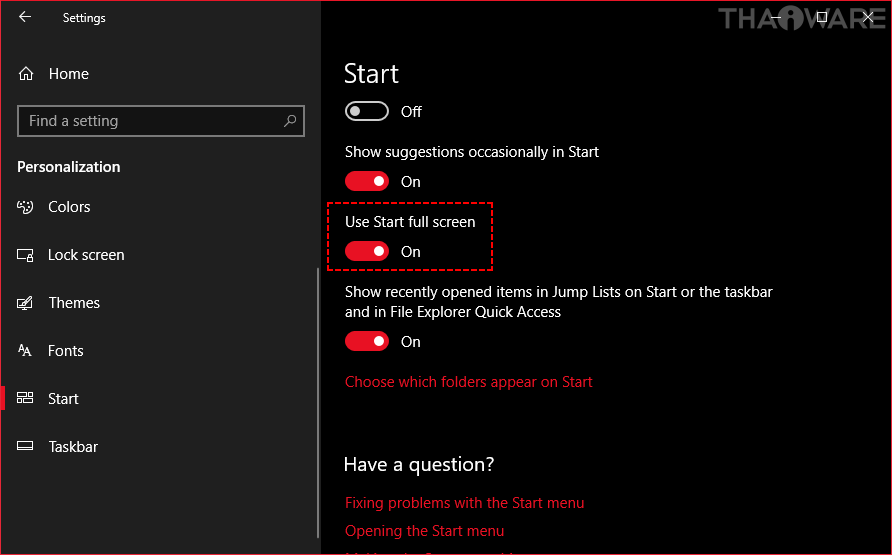The image size is (892, 555).
Task: Click the Opening the Start menu link
Action: click(424, 531)
